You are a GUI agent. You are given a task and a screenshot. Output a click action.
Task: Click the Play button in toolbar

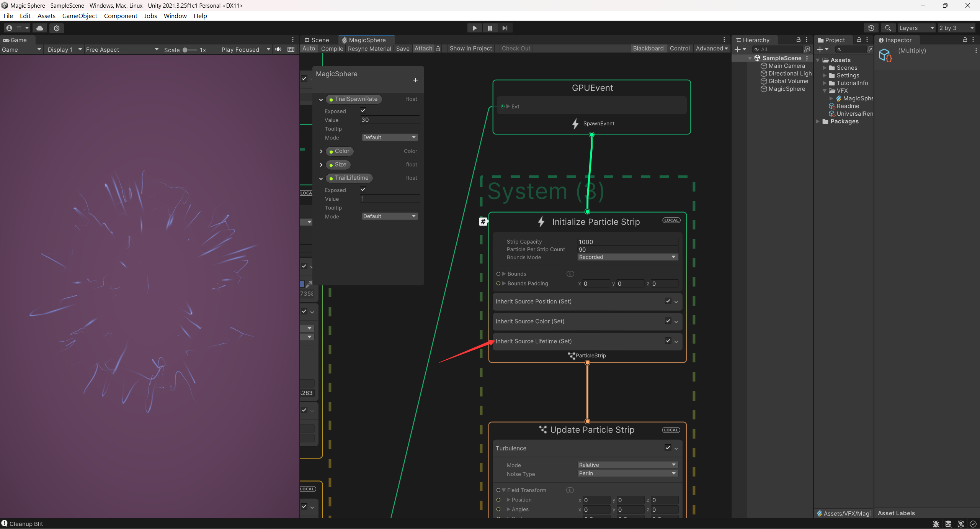[474, 28]
